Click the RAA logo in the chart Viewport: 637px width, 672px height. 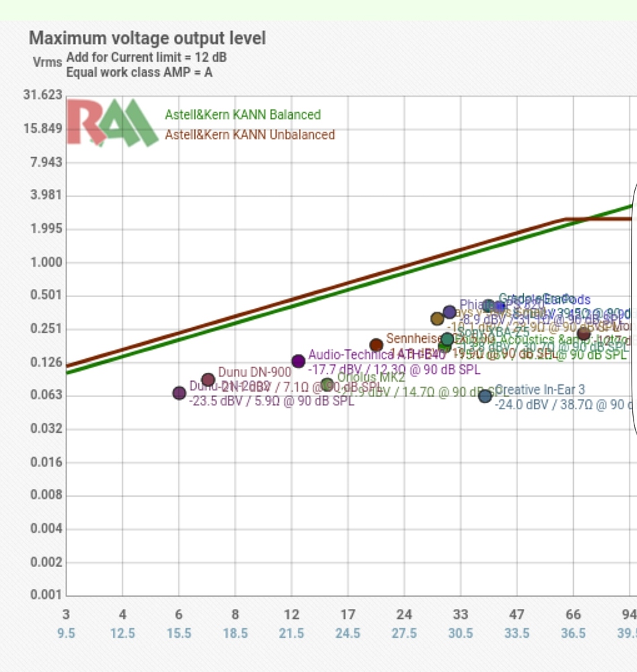click(x=112, y=122)
